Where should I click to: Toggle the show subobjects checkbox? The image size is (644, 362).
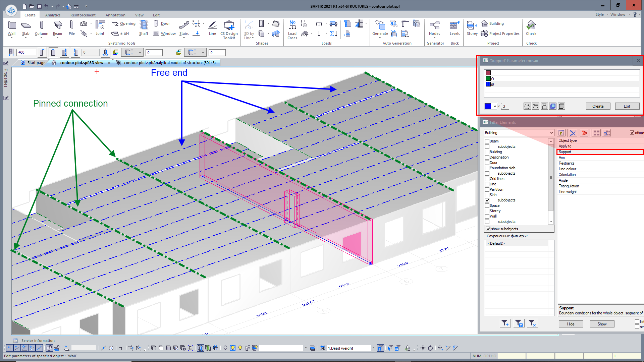coord(488,229)
